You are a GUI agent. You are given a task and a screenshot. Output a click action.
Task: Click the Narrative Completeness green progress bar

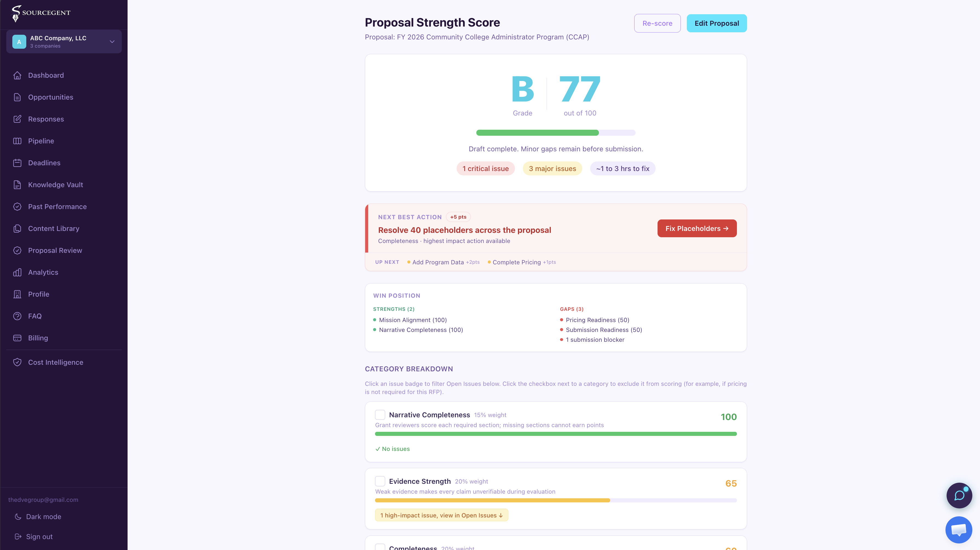tap(556, 434)
